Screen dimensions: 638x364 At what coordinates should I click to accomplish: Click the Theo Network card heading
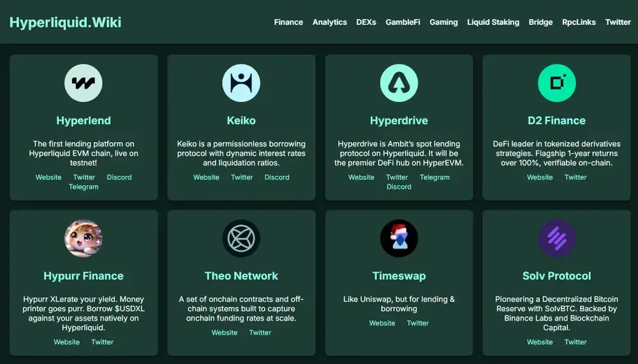(x=241, y=276)
